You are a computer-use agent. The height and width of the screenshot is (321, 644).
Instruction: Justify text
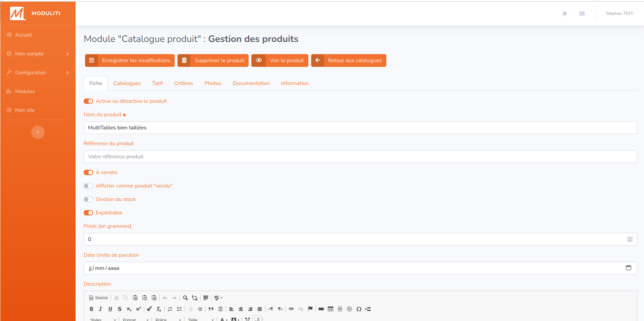pos(260,309)
